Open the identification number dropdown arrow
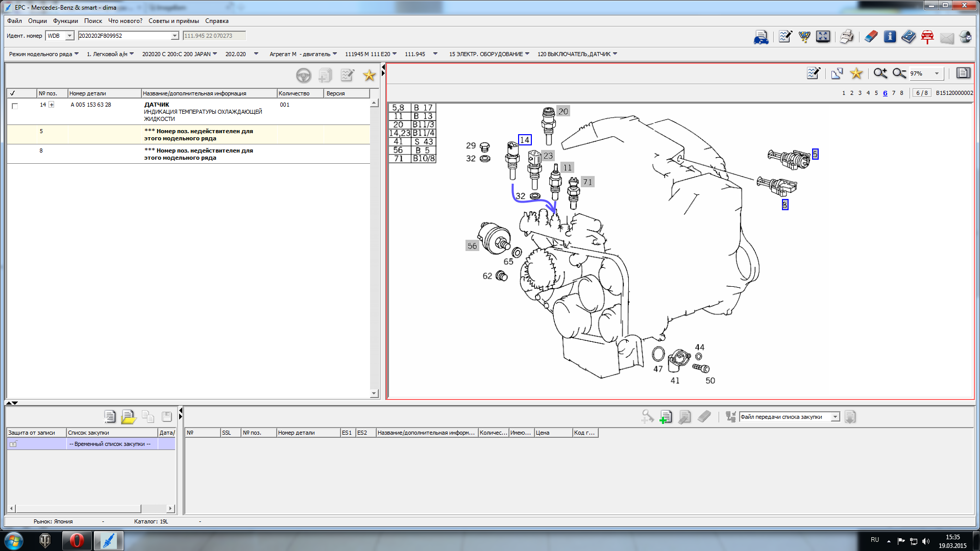 coord(175,36)
